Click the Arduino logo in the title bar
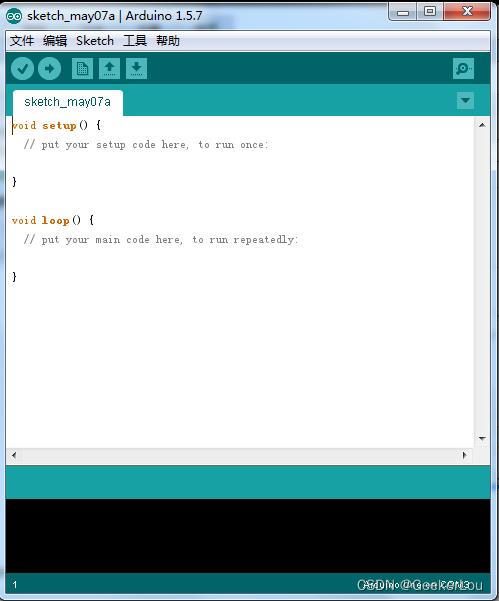Image resolution: width=499 pixels, height=601 pixels. 14,16
